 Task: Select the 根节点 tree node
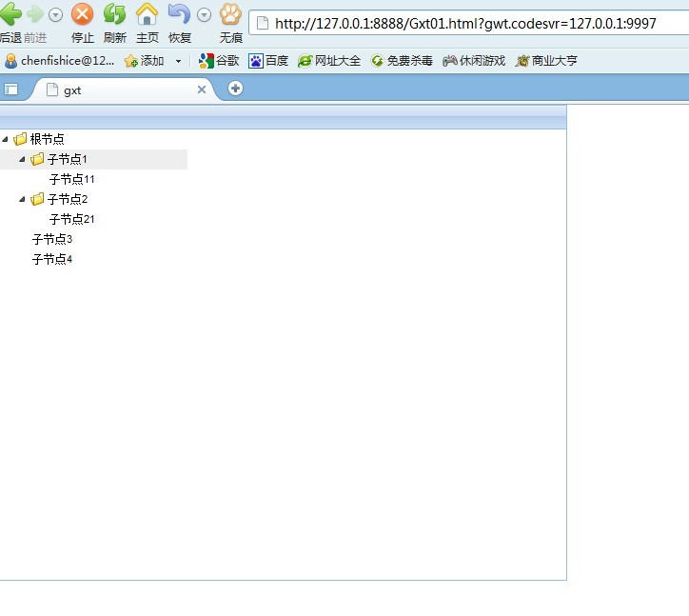pyautogui.click(x=47, y=139)
